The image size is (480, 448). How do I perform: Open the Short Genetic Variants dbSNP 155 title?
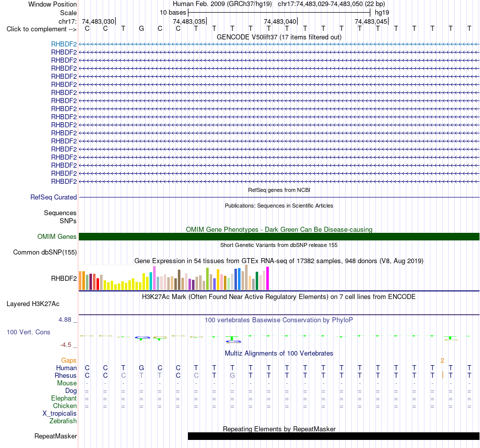279,245
